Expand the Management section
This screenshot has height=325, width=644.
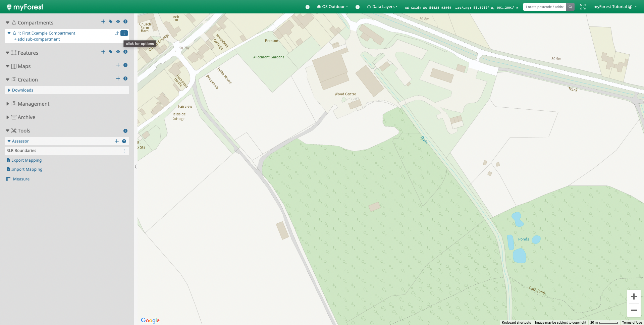tap(8, 104)
